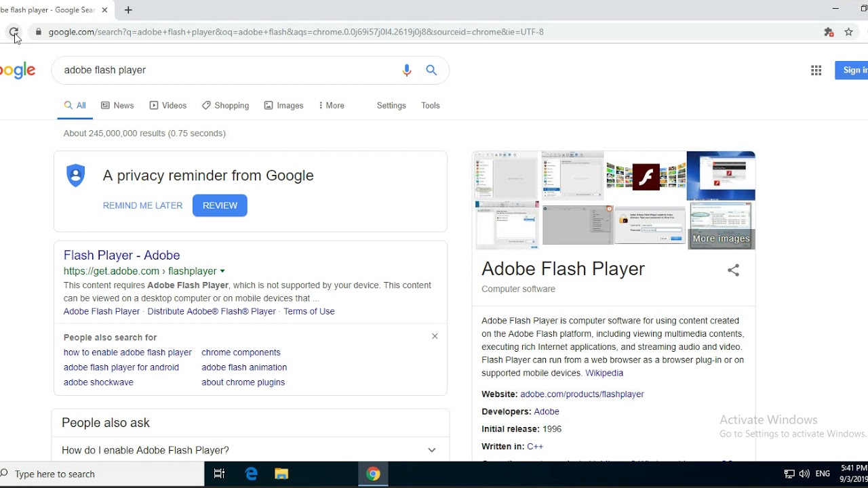Switch to the Images search tab
The height and width of the screenshot is (488, 868).
[x=283, y=105]
